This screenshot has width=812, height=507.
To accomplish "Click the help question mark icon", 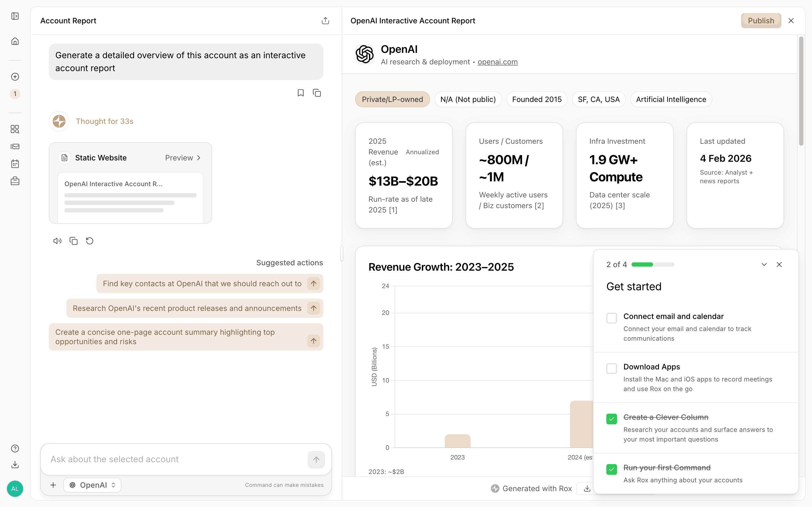I will [15, 448].
